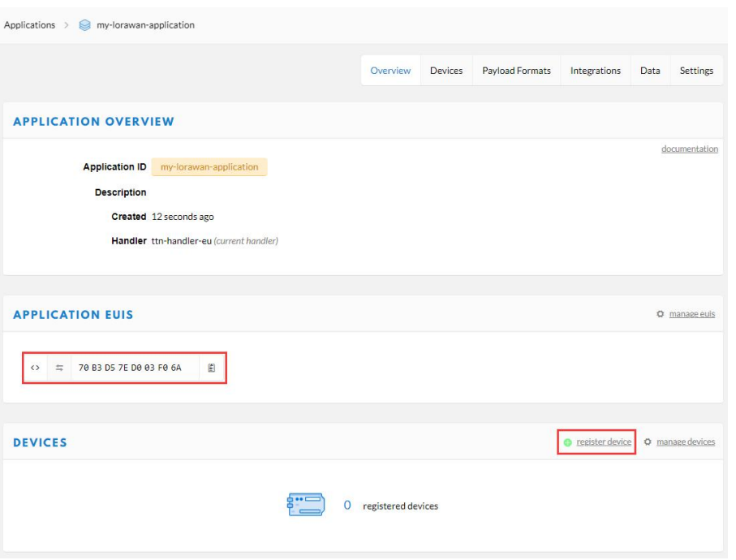Click the green plus icon beside register device
The height and width of the screenshot is (560, 736).
coord(568,442)
